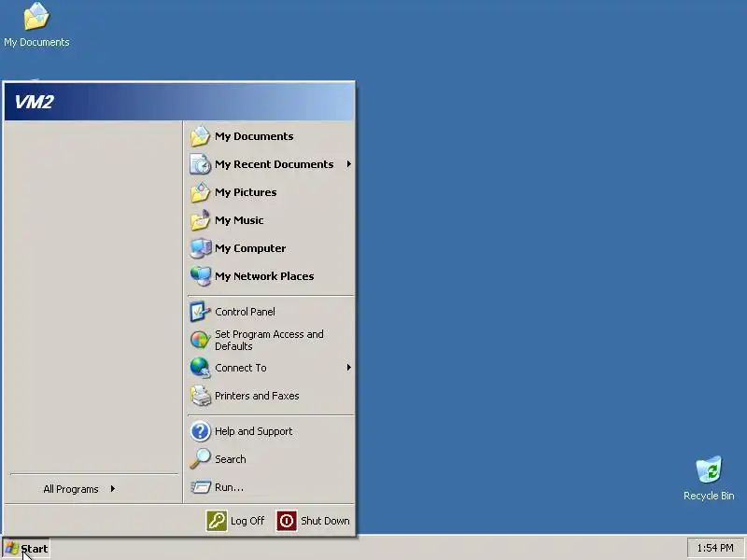Expand the All Programs arrow

click(112, 489)
